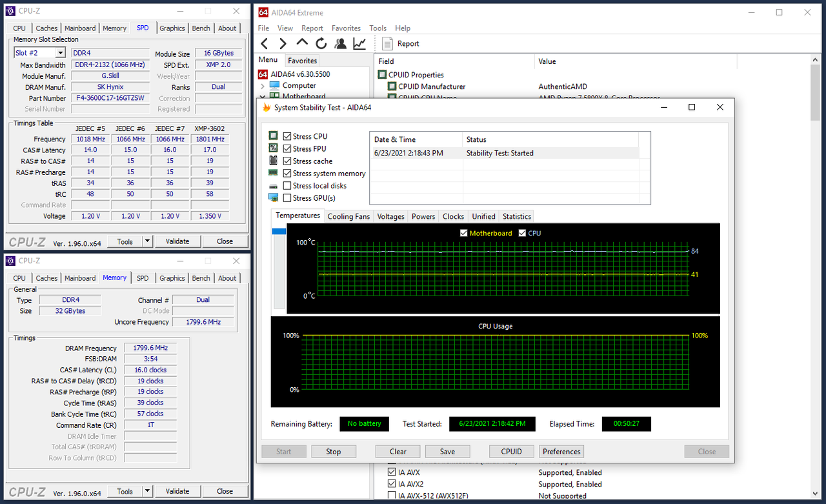Open the File menu in AIDA64
This screenshot has height=504, width=826.
pos(263,28)
